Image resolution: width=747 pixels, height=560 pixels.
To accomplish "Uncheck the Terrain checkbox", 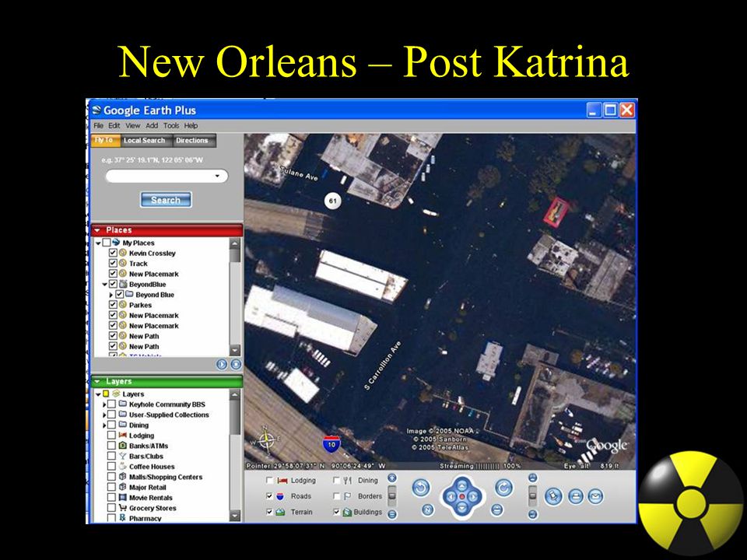I will pyautogui.click(x=270, y=512).
